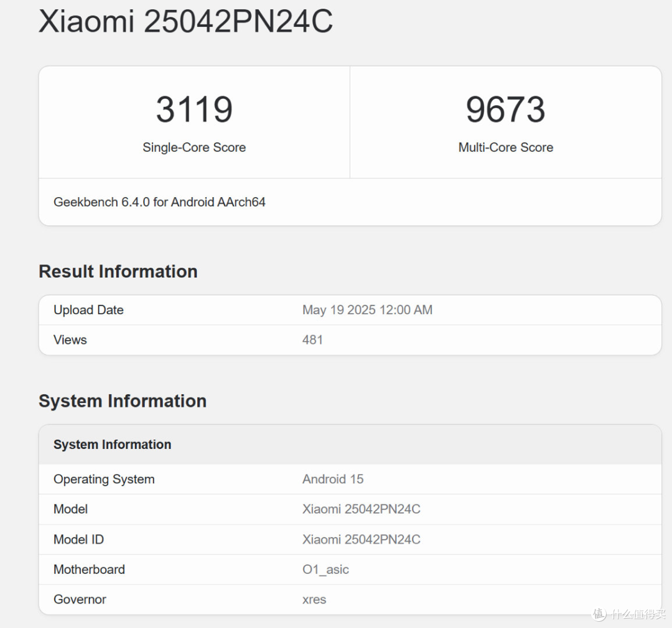Click the multi-core score number 9673
This screenshot has height=628, width=672.
click(505, 109)
